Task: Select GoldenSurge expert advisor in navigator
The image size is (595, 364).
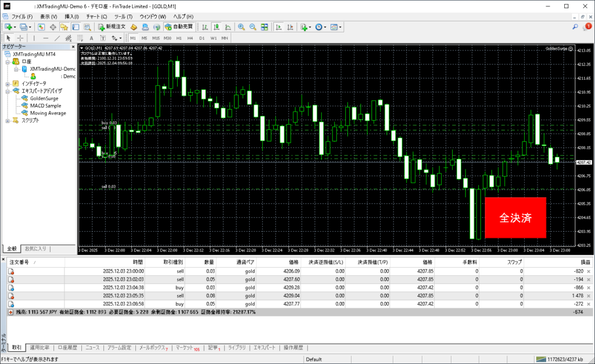Action: 44,98
